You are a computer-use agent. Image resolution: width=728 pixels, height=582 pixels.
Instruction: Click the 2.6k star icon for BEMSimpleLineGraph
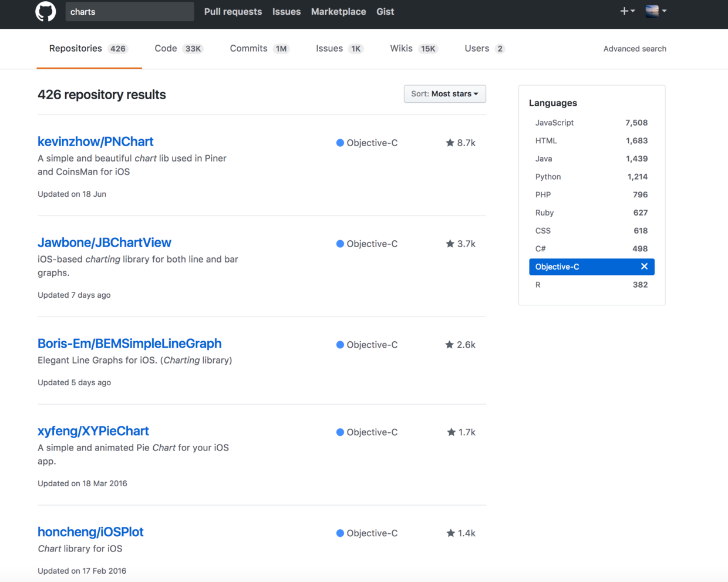pyautogui.click(x=450, y=345)
